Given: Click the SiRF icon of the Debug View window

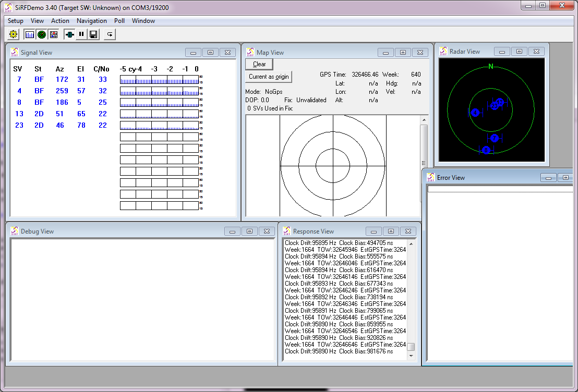Looking at the screenshot, I should click(x=15, y=231).
